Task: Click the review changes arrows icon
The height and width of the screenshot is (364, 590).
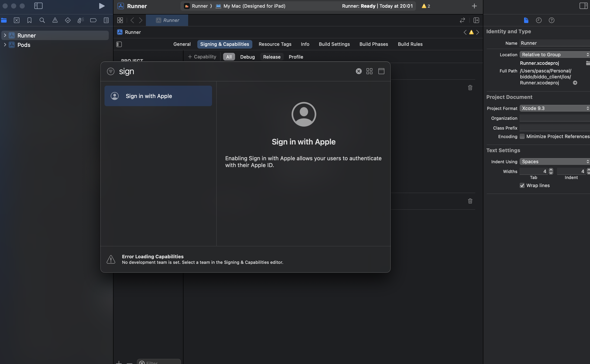Action: coord(462,20)
